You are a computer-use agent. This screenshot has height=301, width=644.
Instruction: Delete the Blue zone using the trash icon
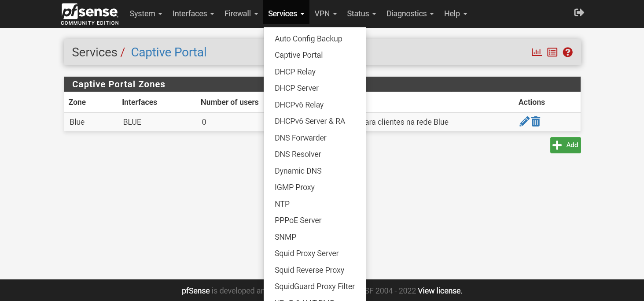(x=535, y=121)
